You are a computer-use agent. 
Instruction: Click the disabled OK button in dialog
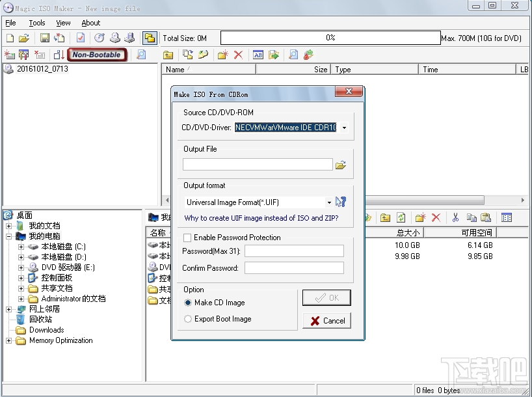(326, 298)
